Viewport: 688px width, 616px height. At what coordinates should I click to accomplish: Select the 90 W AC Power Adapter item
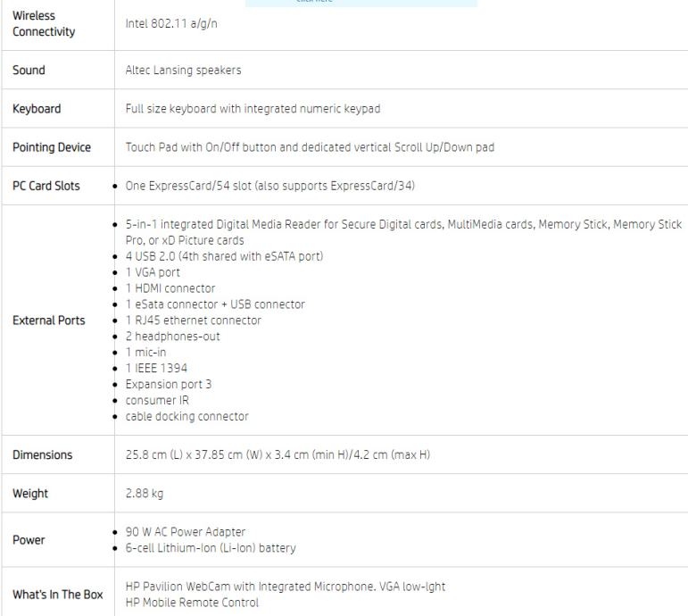pos(186,532)
